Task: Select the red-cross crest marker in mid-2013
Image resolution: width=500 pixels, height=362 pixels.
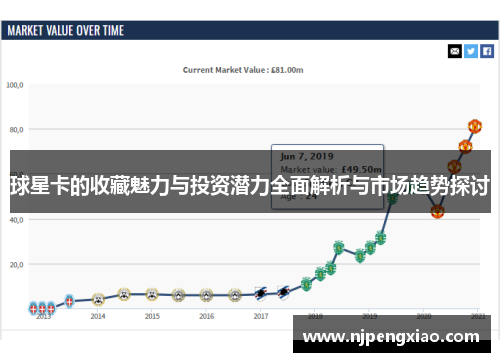Action: 69,301
